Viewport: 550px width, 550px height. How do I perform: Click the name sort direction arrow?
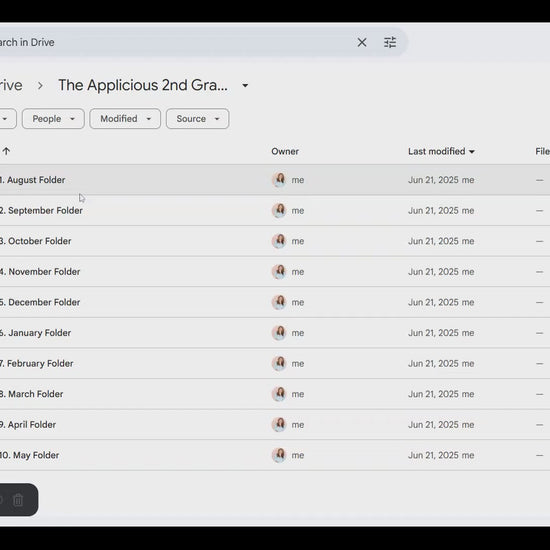6,151
